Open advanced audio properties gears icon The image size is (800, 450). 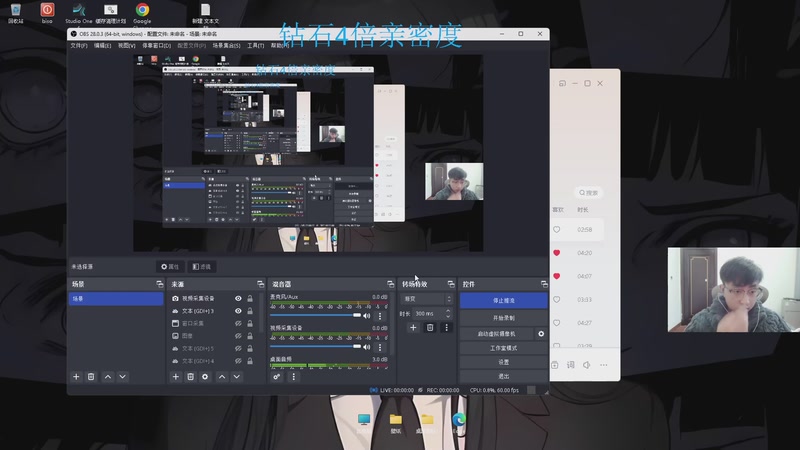tap(277, 377)
